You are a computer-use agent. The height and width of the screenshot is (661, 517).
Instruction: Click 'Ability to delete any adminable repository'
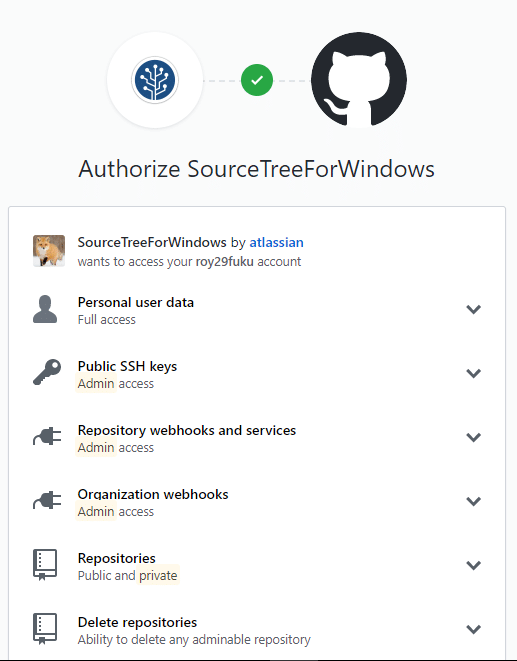coord(194,640)
